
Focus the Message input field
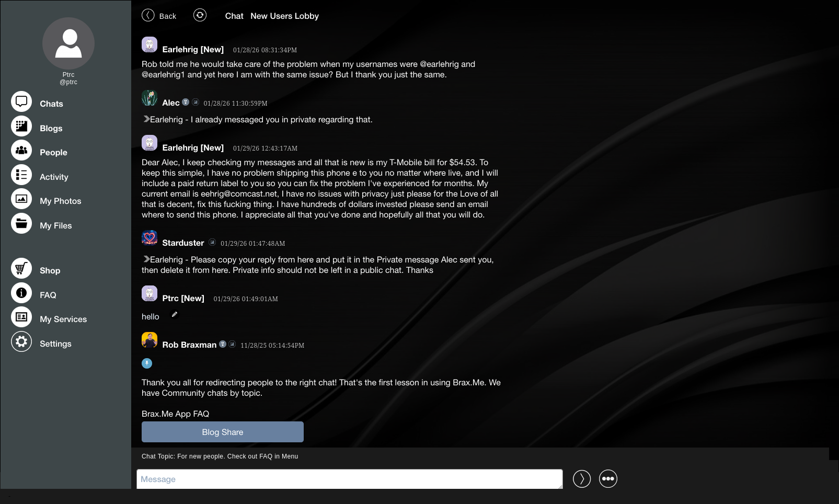point(350,479)
